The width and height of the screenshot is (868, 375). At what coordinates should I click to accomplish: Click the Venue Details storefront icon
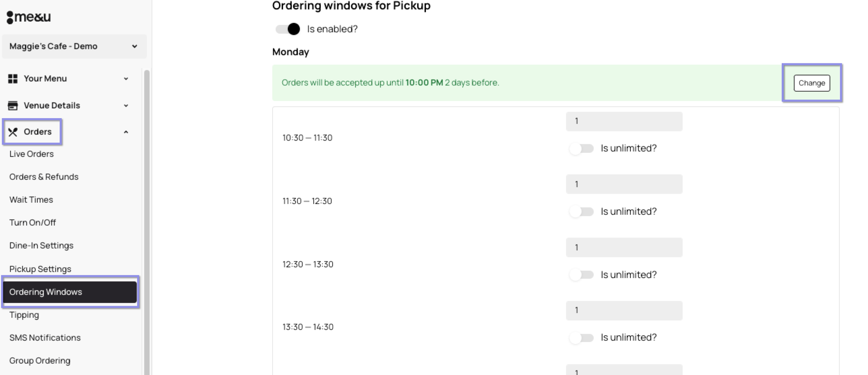point(13,106)
